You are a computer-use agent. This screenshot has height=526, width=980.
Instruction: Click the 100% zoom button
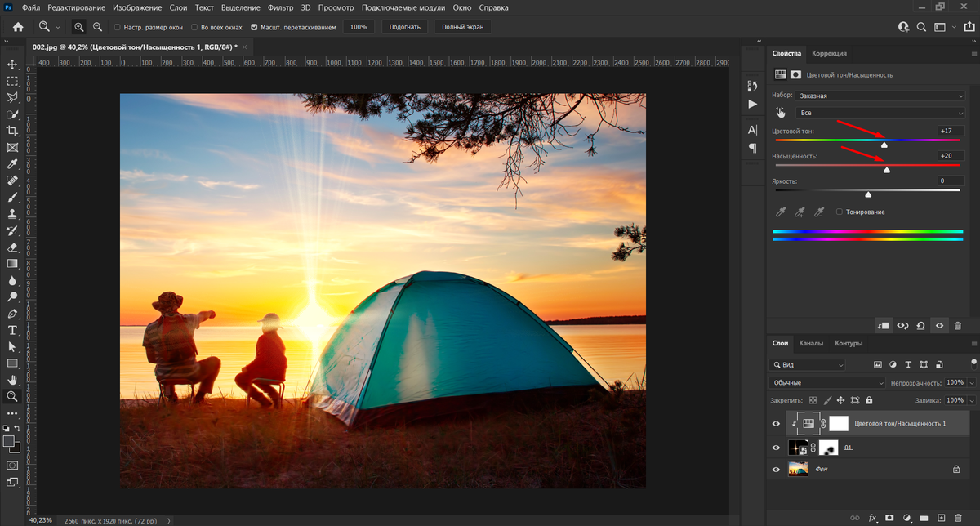359,27
